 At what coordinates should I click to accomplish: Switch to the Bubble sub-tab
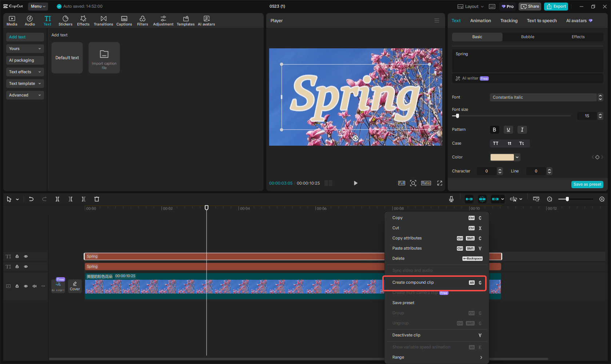click(x=528, y=37)
